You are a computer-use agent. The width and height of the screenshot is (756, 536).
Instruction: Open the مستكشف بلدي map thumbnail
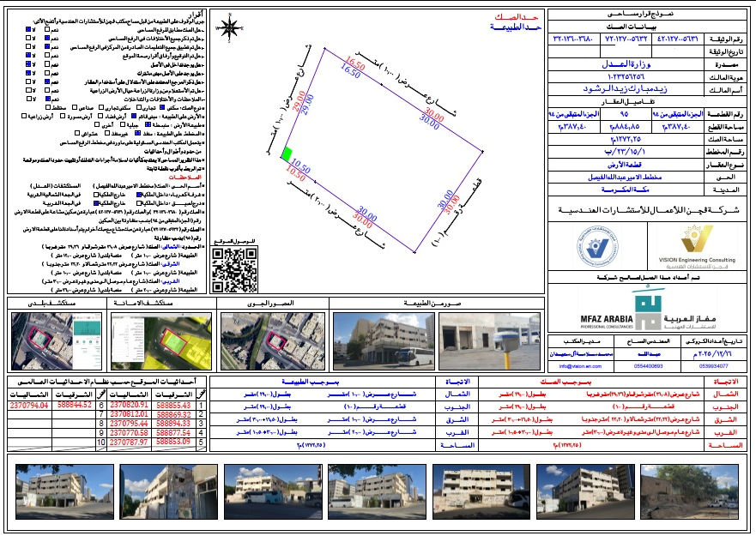click(x=57, y=341)
